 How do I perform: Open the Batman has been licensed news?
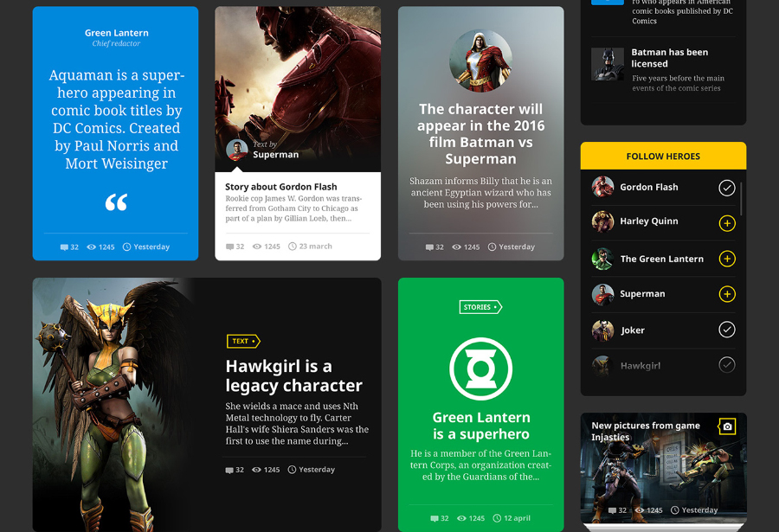[x=669, y=58]
